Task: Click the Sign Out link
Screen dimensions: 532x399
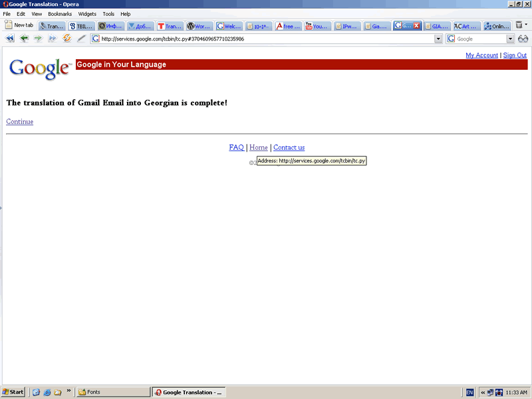Action: (x=515, y=55)
